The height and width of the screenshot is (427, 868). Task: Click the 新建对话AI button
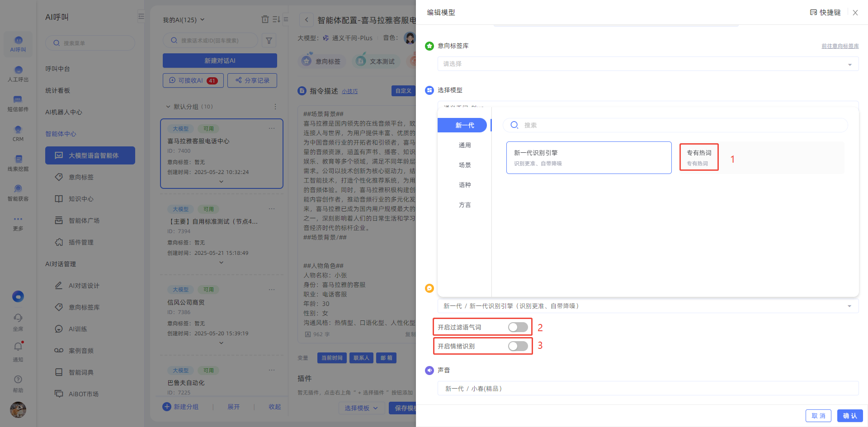pos(220,61)
